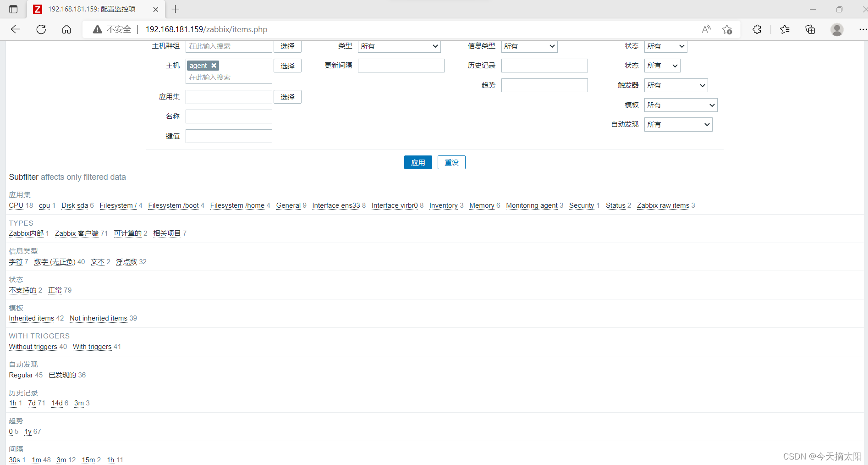Focus the 更新间隔 input field
The width and height of the screenshot is (868, 465).
tap(401, 66)
